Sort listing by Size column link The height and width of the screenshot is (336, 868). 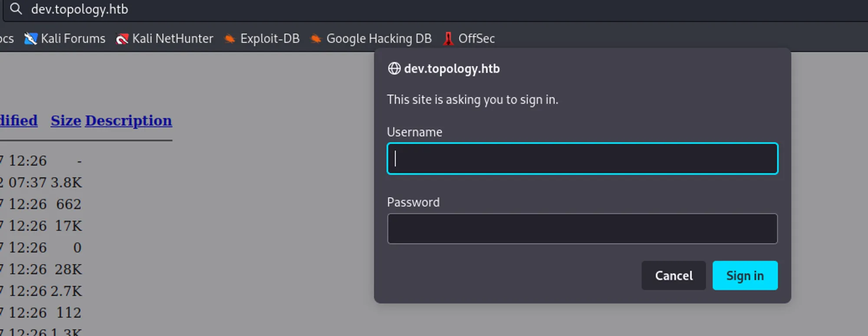[x=66, y=121]
